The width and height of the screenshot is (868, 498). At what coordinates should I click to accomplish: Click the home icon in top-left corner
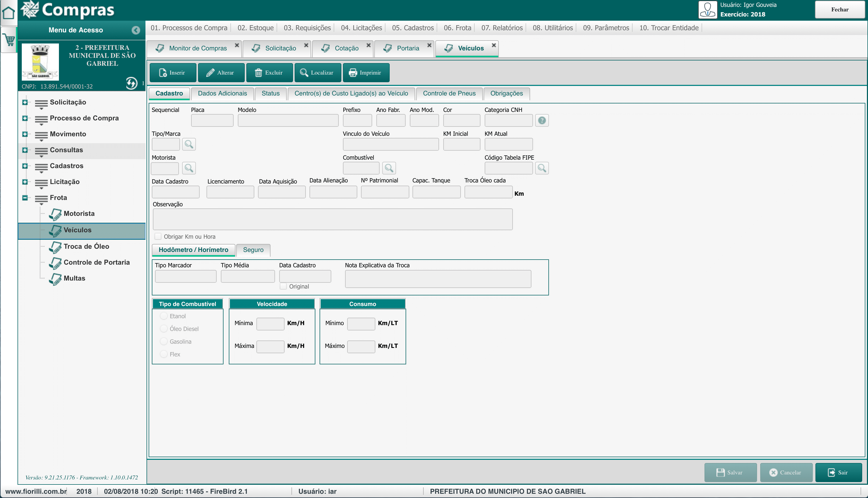click(x=8, y=13)
